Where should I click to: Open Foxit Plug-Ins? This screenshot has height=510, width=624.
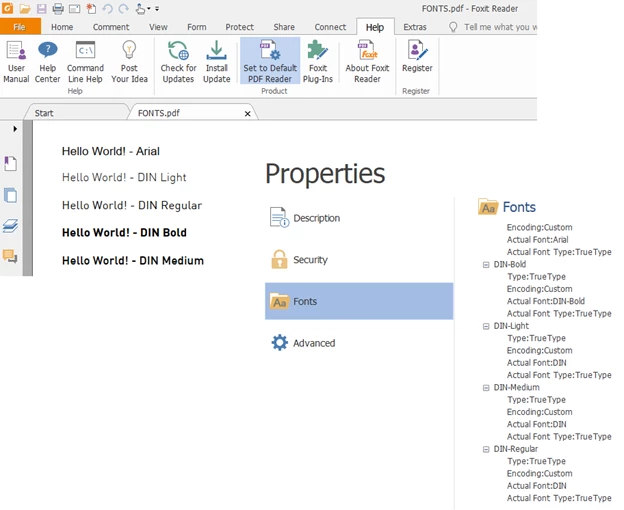(318, 62)
